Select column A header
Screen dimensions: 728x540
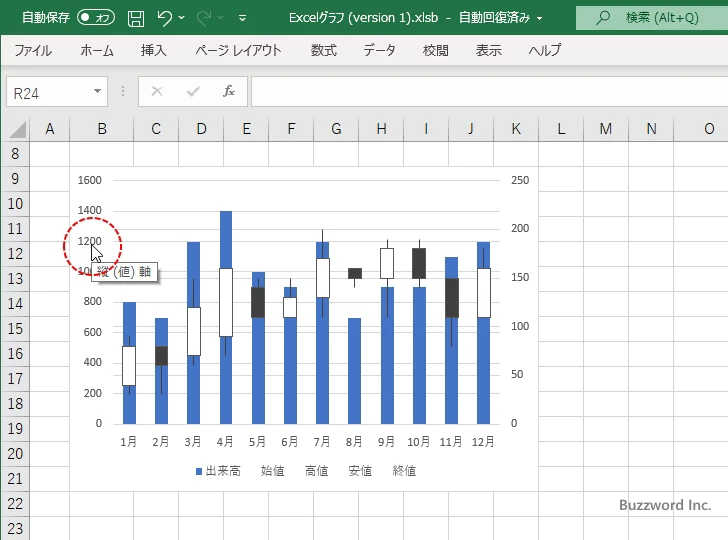50,129
